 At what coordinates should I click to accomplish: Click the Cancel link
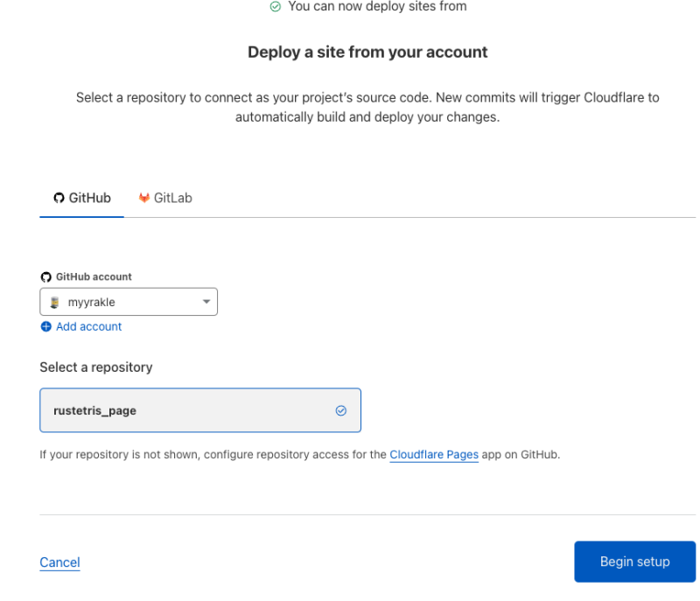[x=59, y=563]
